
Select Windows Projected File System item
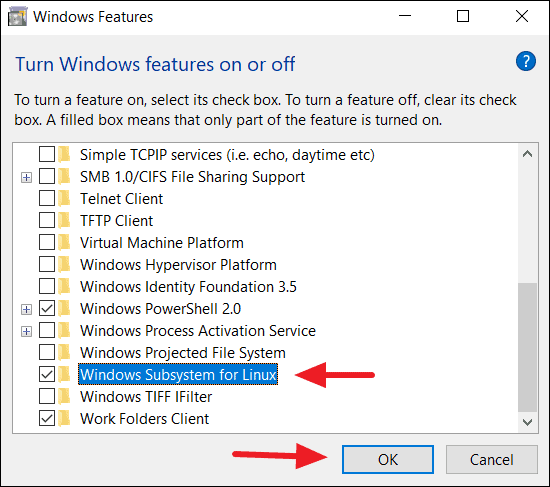[x=182, y=353]
